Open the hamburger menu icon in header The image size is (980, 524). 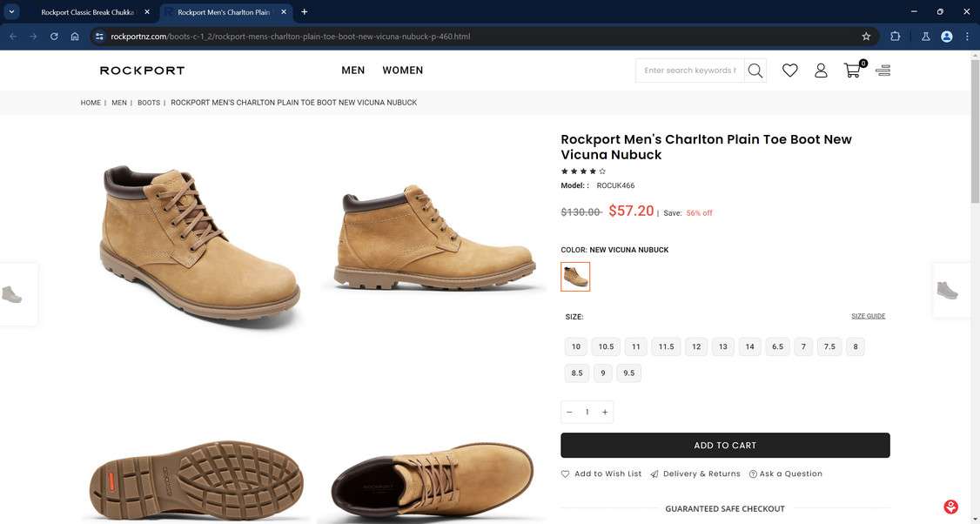883,71
